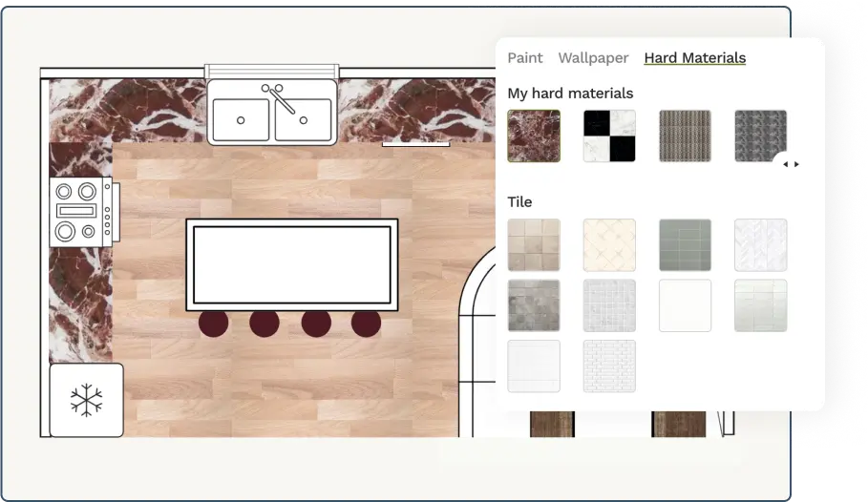Click the "Tile" section heading
Viewport: 868px width, 502px height.
[x=519, y=202]
